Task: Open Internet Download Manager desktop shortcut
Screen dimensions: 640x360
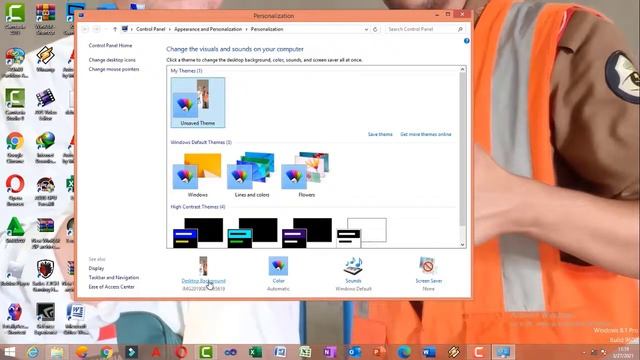Action: (45, 147)
